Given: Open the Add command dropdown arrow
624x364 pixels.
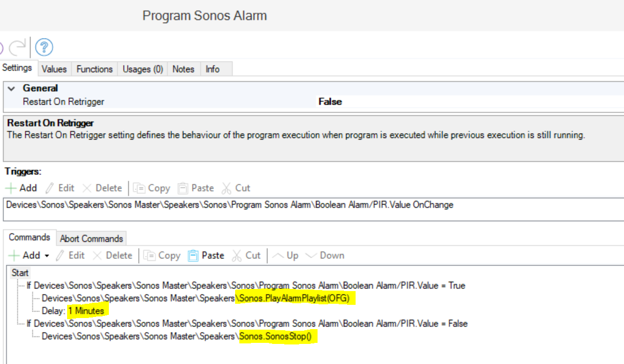Looking at the screenshot, I should pyautogui.click(x=46, y=256).
